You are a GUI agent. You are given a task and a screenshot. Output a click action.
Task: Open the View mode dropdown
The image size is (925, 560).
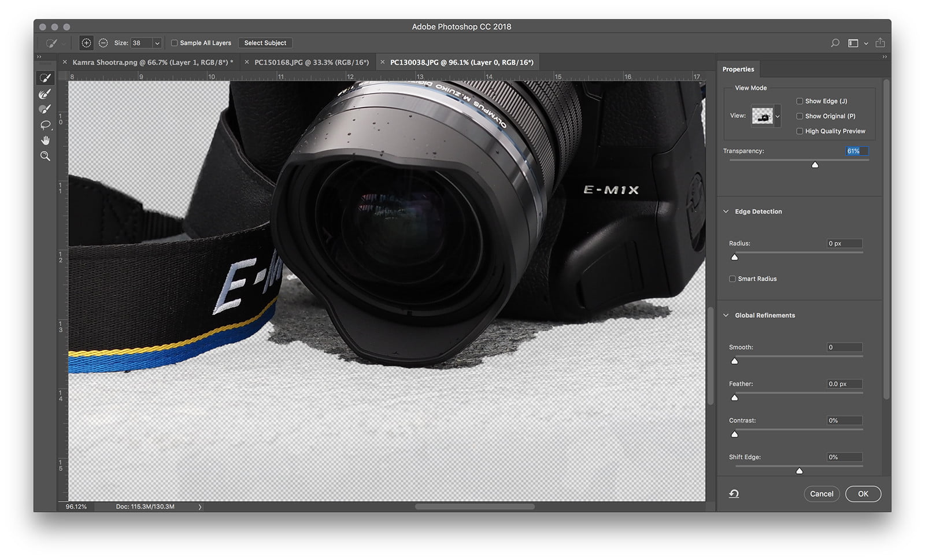(777, 116)
